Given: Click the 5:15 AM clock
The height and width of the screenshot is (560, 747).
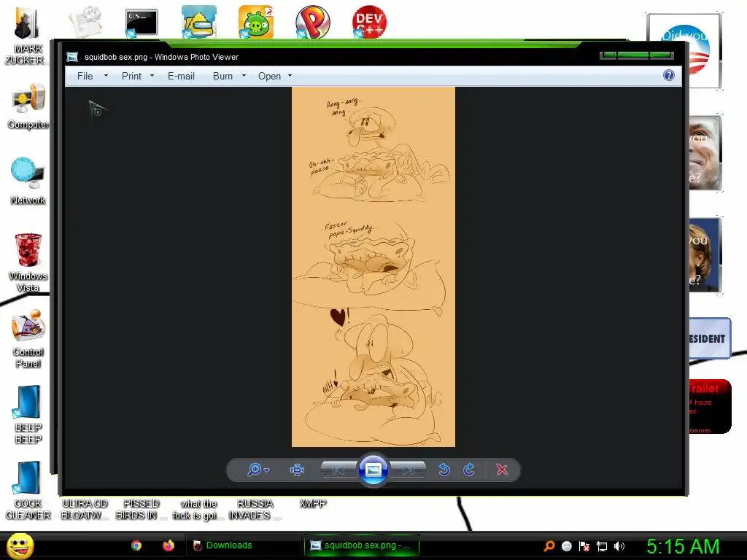Looking at the screenshot, I should [x=683, y=546].
